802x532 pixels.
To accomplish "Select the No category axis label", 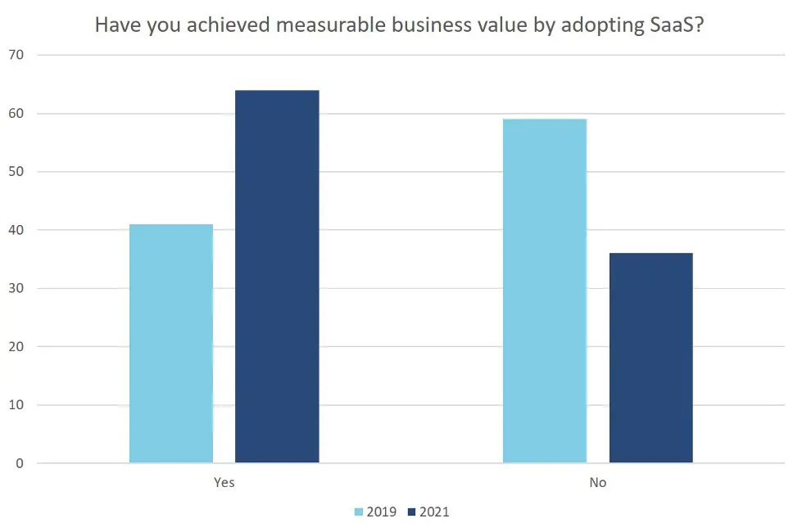I will point(597,482).
